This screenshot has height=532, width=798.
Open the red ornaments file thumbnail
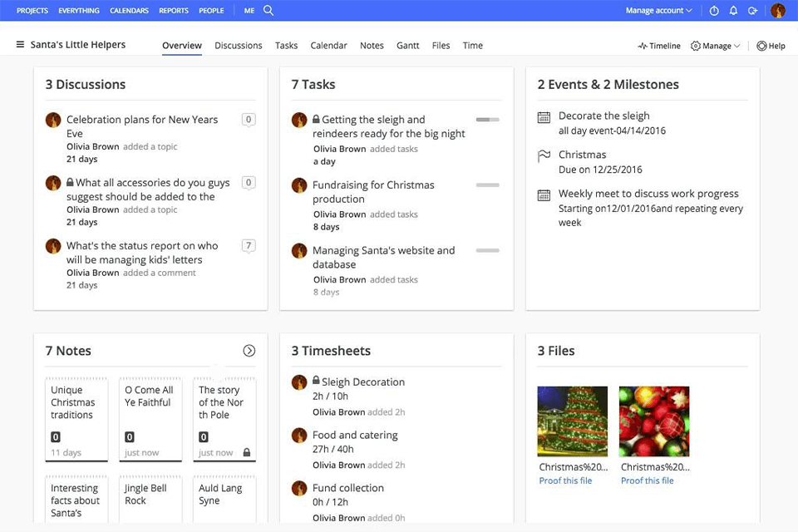[x=653, y=421]
